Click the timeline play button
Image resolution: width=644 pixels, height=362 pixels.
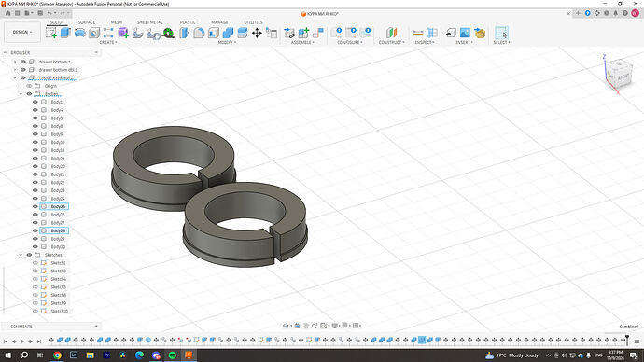21,341
